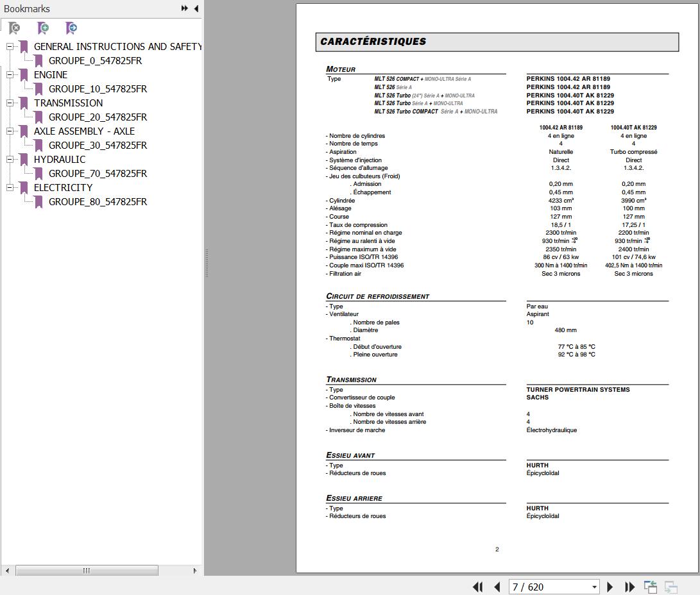Click the 'Turbo compressé' aspiration value
Viewport: 700px width, 595px height.
click(633, 152)
